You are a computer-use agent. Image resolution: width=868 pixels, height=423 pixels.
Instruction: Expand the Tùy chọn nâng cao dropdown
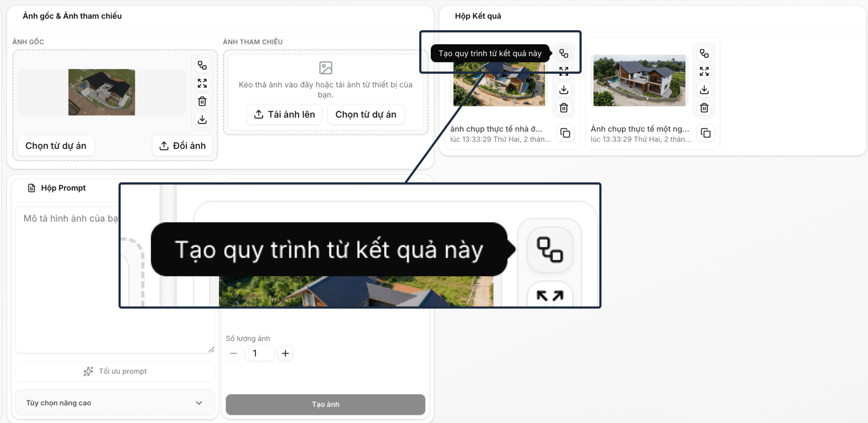[x=115, y=403]
